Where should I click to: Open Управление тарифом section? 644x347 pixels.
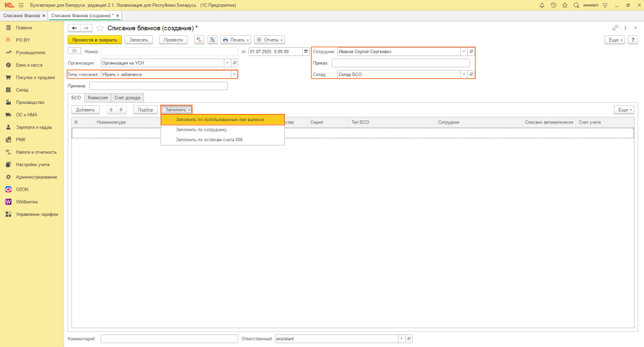36,214
